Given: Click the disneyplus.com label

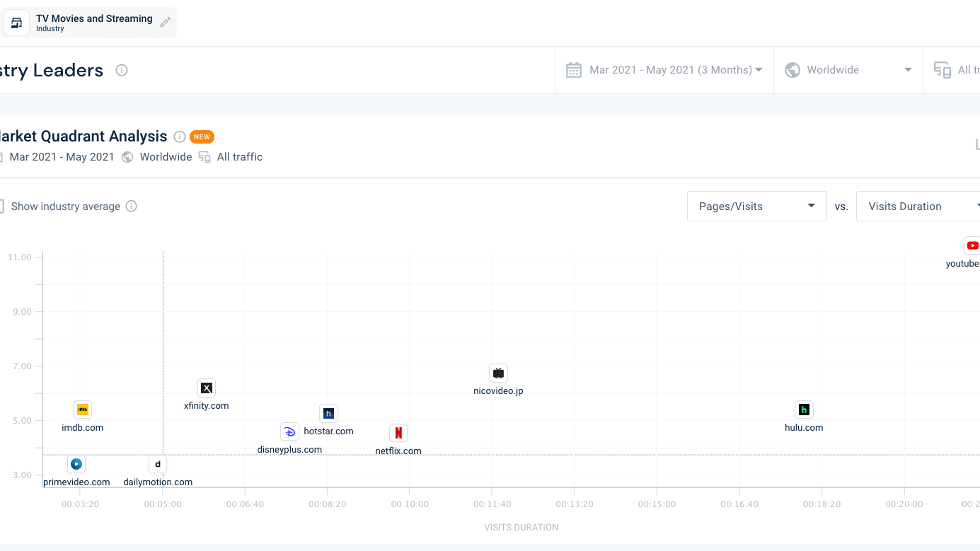Looking at the screenshot, I should tap(289, 450).
